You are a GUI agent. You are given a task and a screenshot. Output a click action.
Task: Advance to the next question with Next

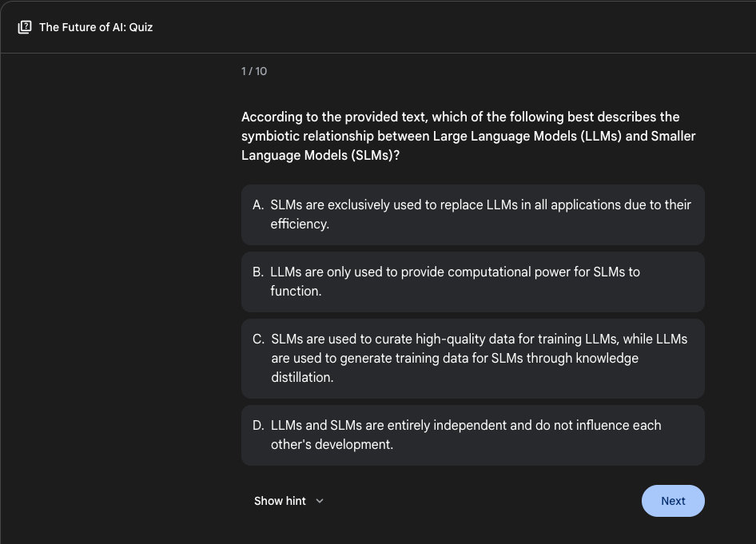pyautogui.click(x=673, y=501)
